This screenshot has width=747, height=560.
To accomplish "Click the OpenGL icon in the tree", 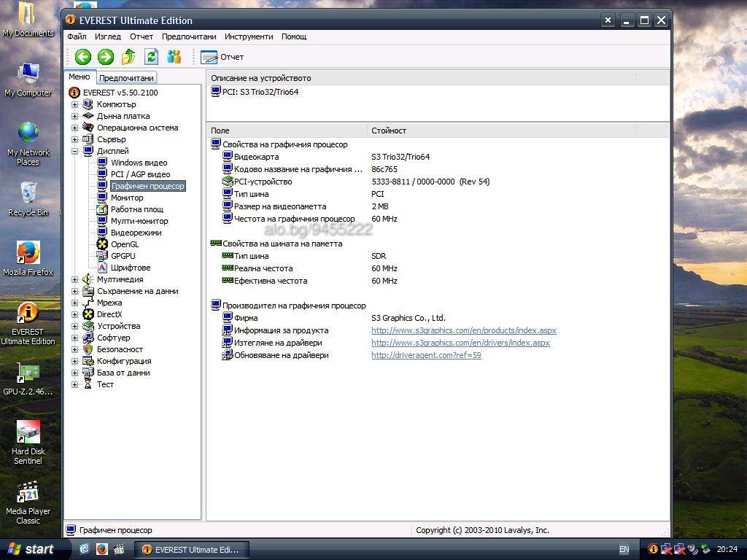I will coord(102,244).
